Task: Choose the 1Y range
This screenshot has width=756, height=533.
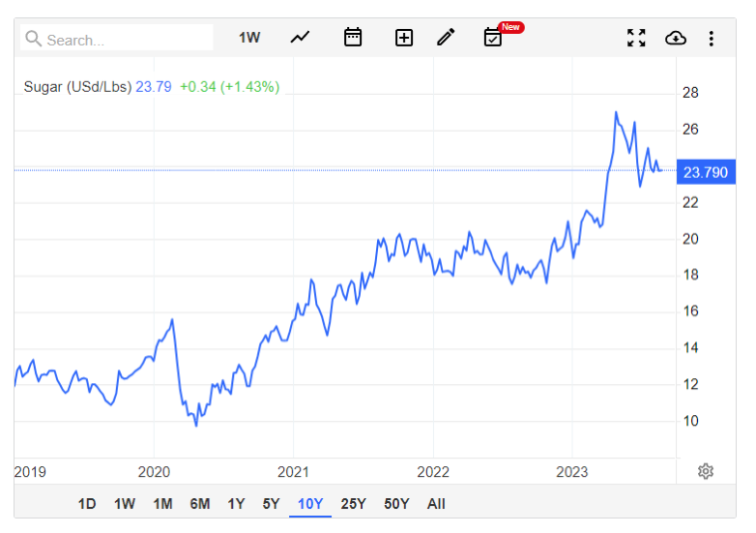Action: pos(236,504)
